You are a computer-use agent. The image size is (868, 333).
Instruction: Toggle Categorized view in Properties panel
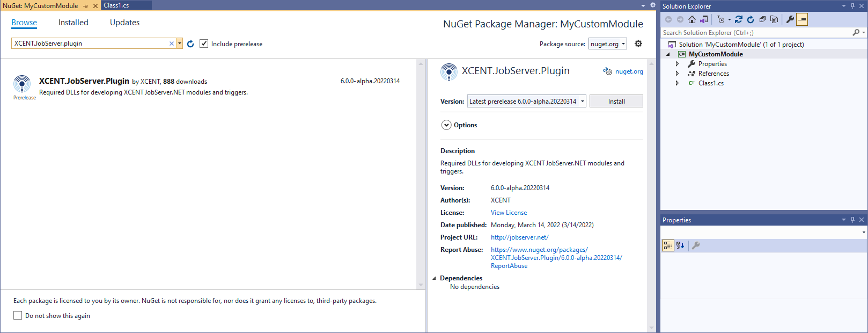(668, 245)
